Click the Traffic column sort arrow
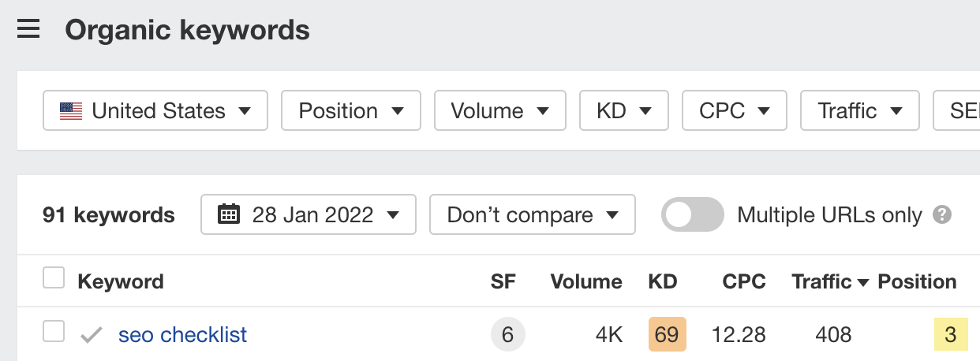Image resolution: width=980 pixels, height=361 pixels. point(863,282)
